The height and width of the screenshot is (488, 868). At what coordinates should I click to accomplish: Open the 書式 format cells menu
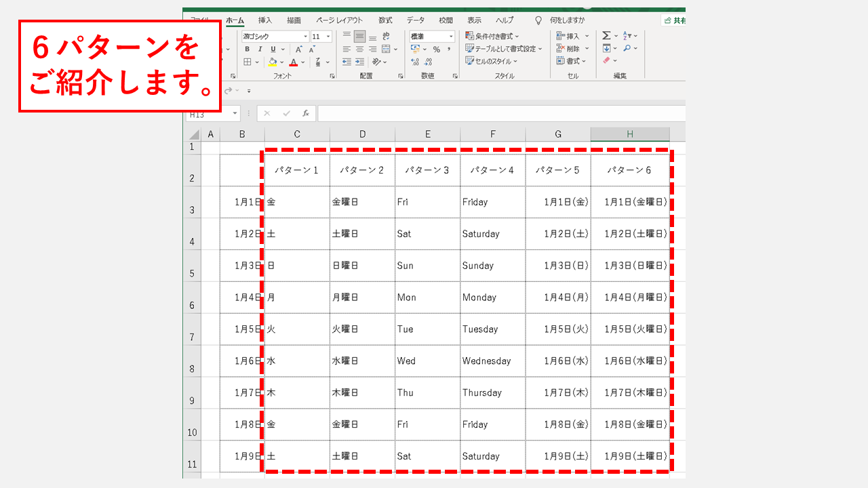[x=571, y=61]
